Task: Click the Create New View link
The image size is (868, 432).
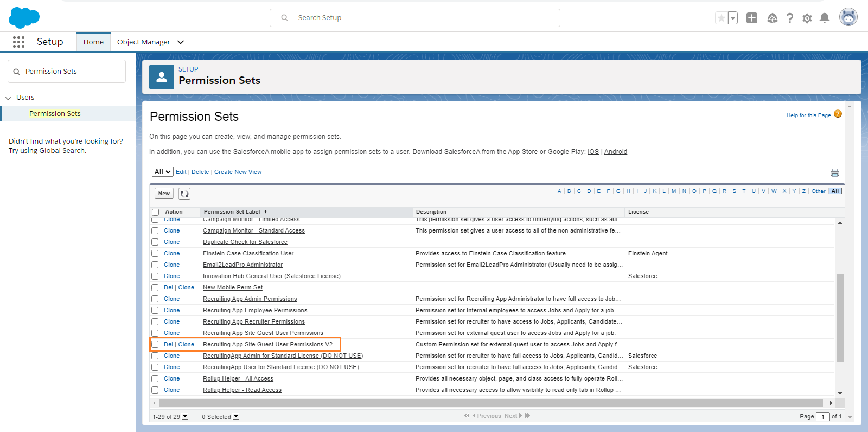Action: tap(238, 172)
